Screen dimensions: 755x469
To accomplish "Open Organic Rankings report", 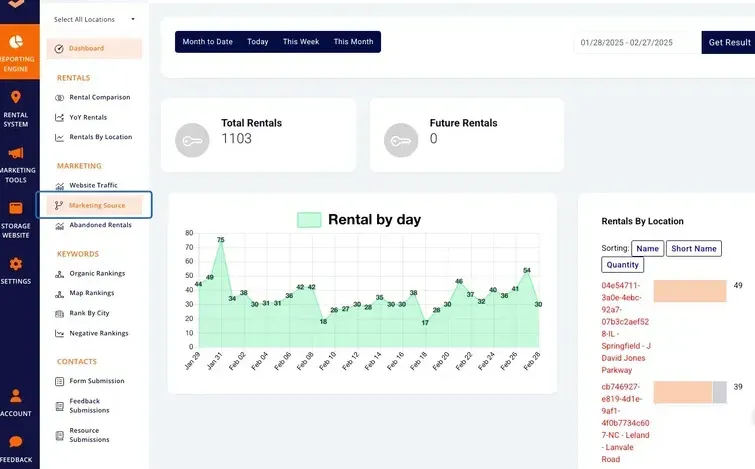I will (x=97, y=274).
